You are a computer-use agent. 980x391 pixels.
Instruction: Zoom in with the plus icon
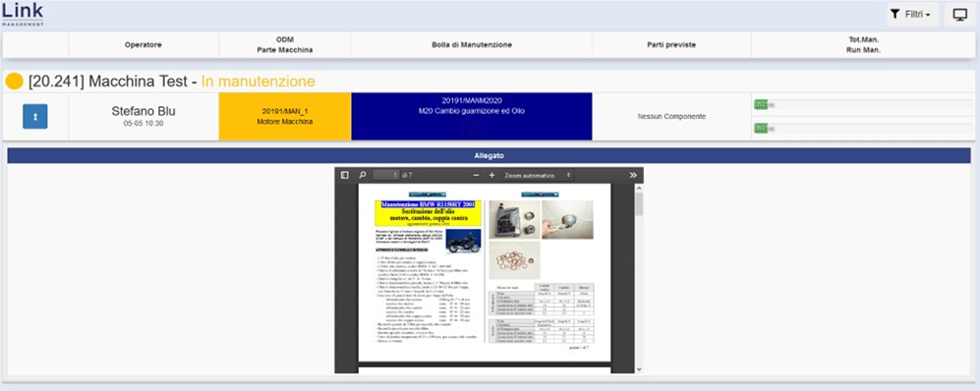[491, 176]
